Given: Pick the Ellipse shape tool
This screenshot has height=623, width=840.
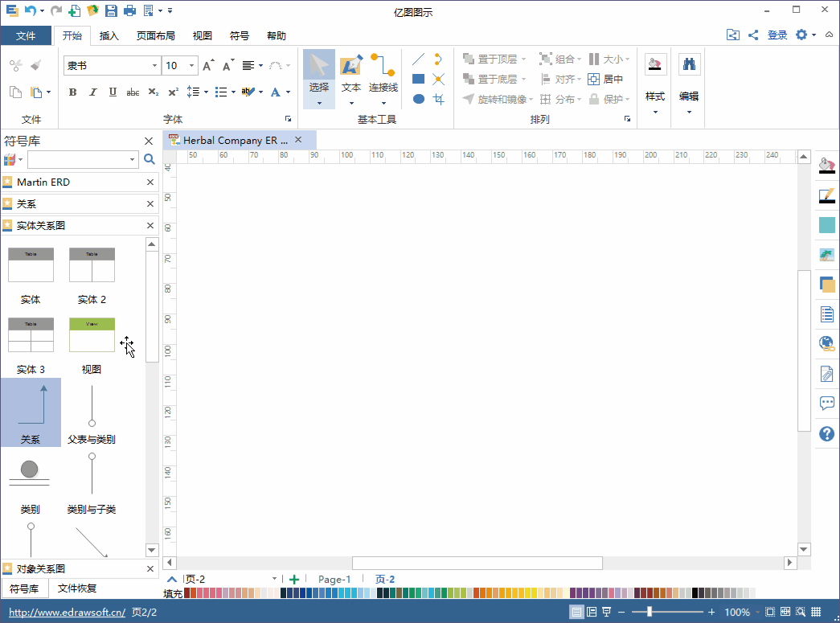Looking at the screenshot, I should pyautogui.click(x=419, y=99).
